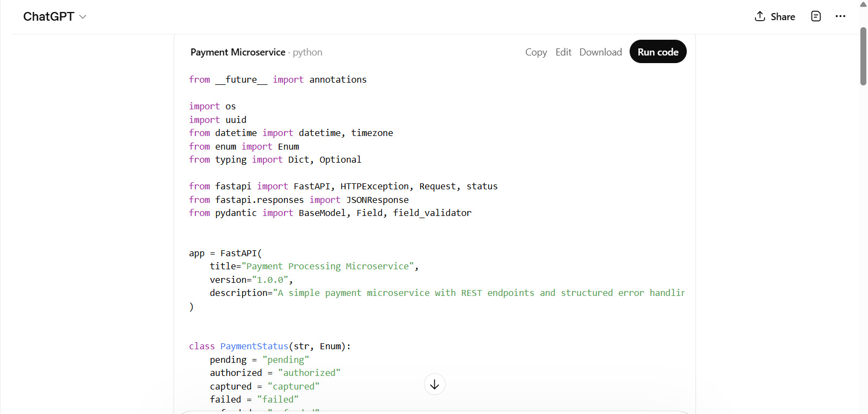Click the vertical scrollbar thumb
Image resolution: width=868 pixels, height=414 pixels.
863,56
